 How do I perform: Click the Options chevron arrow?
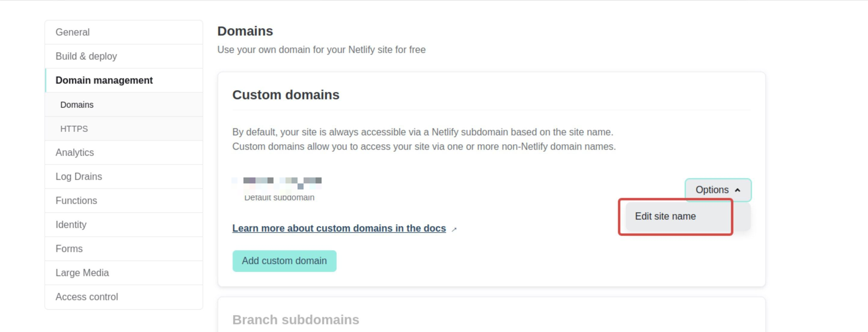[737, 190]
